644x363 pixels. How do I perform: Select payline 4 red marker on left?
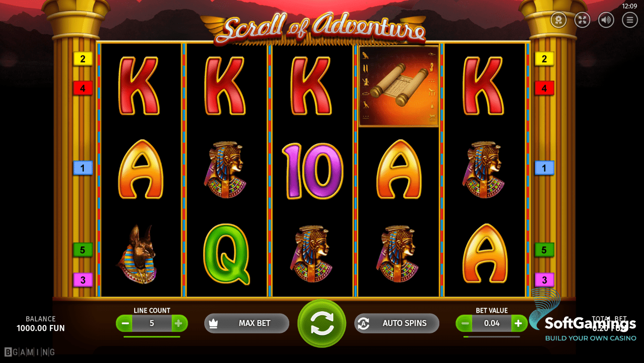tap(83, 88)
